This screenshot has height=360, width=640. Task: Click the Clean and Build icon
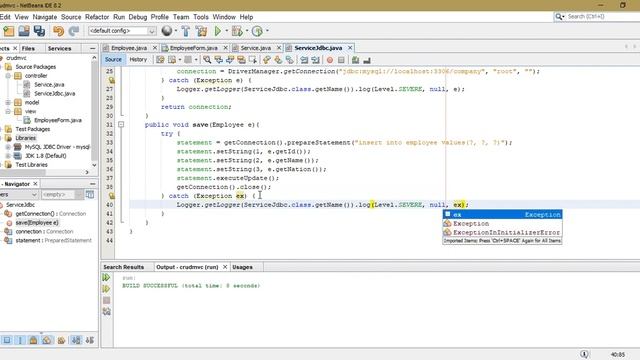[x=201, y=31]
